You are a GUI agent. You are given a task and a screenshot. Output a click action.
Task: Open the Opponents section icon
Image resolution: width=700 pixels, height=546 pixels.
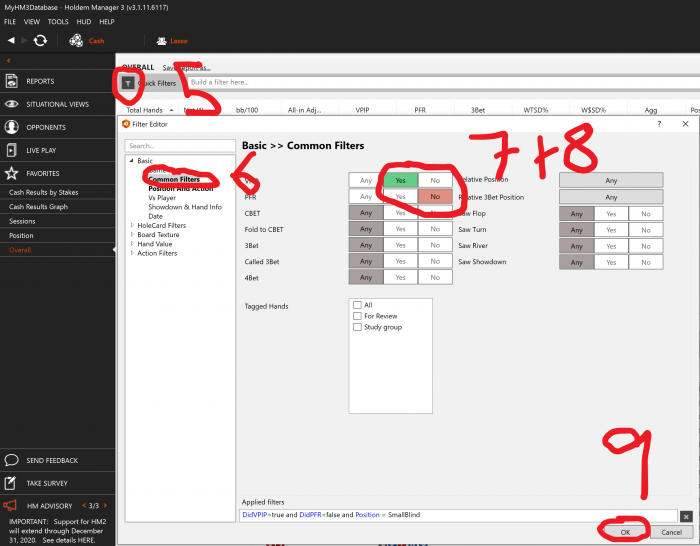12,127
